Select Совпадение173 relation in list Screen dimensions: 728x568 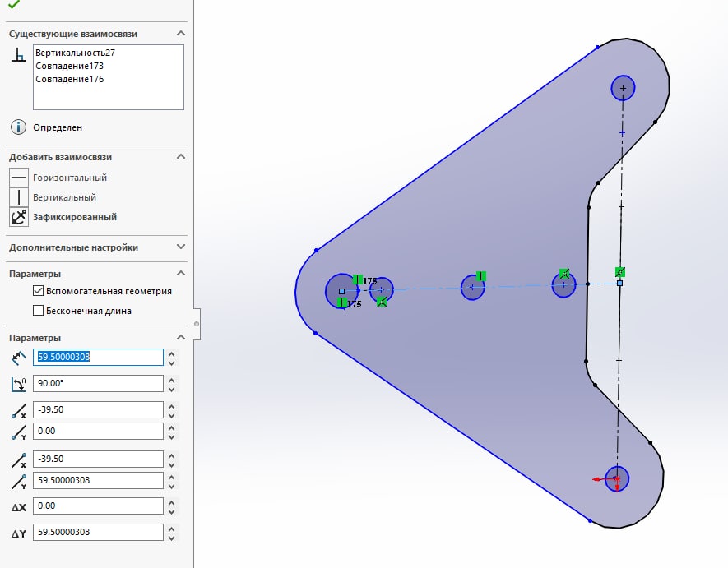(x=70, y=66)
